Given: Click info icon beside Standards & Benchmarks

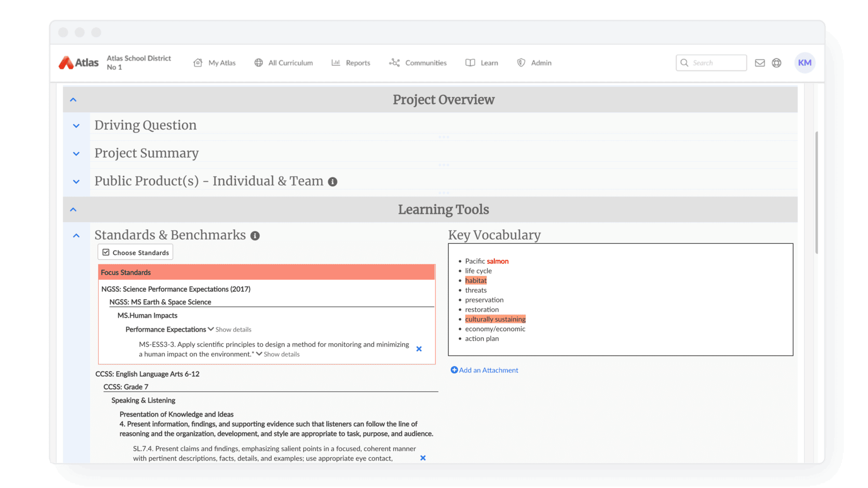Looking at the screenshot, I should pyautogui.click(x=255, y=236).
